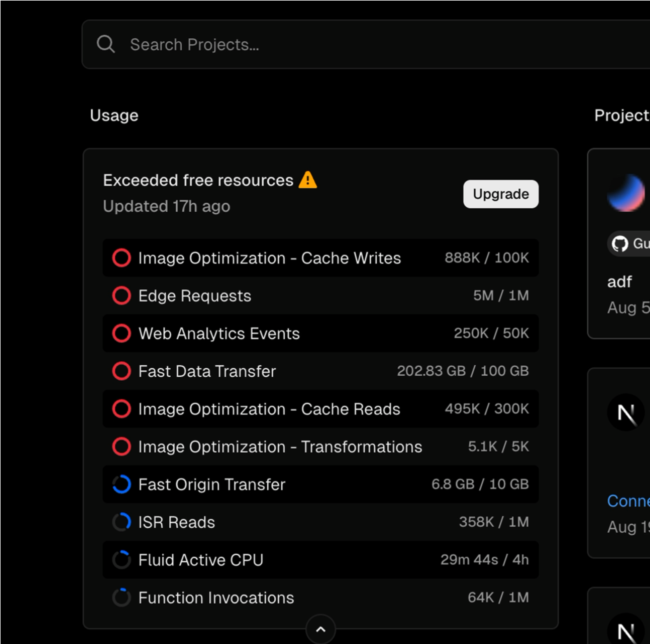Open the adf project name link
The image size is (650, 644).
point(619,282)
